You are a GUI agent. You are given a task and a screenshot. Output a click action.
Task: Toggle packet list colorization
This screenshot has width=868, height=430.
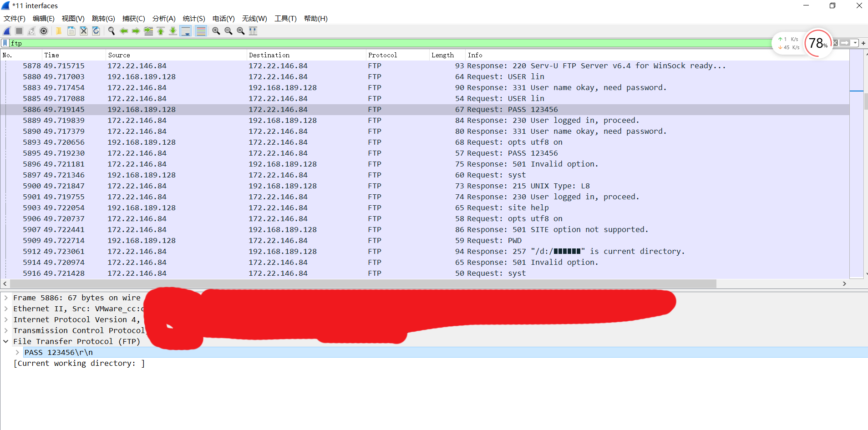[201, 31]
